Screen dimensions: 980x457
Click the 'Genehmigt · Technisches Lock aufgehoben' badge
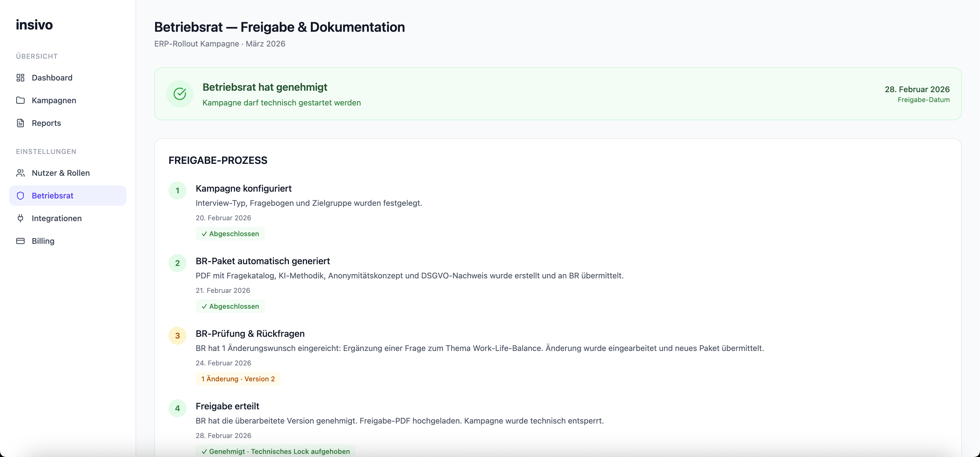(x=275, y=451)
